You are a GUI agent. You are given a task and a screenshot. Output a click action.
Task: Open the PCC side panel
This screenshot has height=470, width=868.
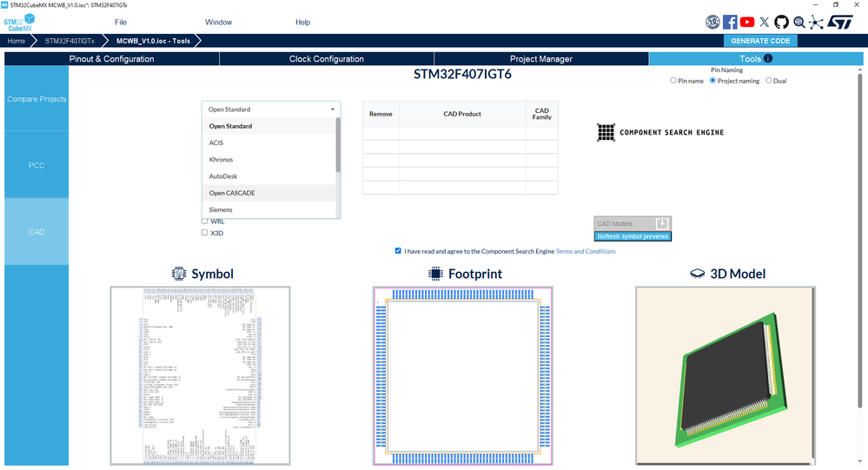[x=36, y=165]
